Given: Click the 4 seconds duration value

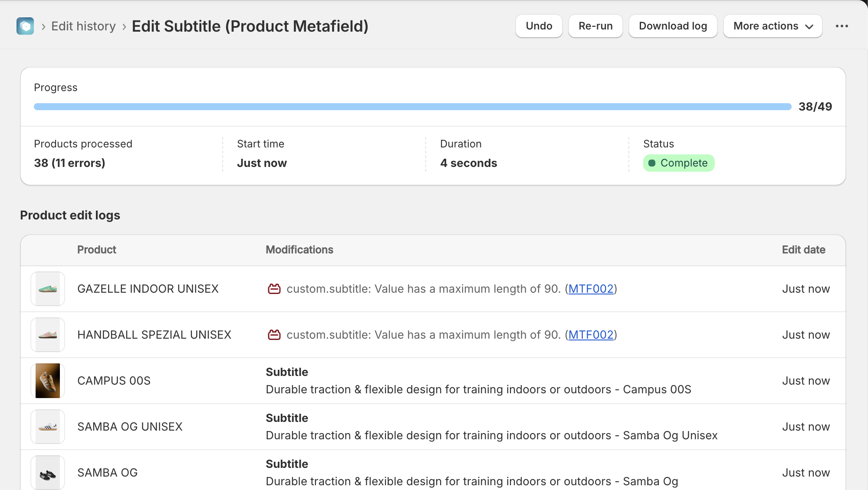Looking at the screenshot, I should tap(469, 163).
